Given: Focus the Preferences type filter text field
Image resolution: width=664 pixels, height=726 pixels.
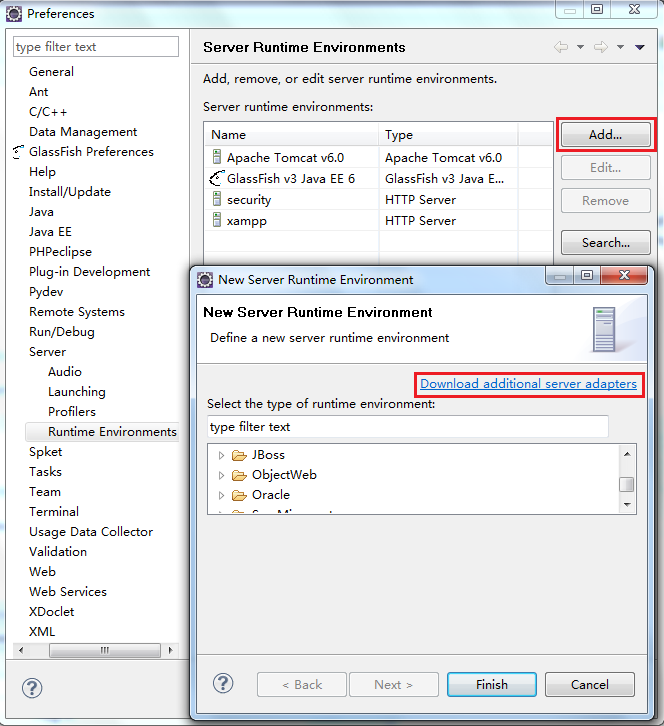Looking at the screenshot, I should coord(96,47).
